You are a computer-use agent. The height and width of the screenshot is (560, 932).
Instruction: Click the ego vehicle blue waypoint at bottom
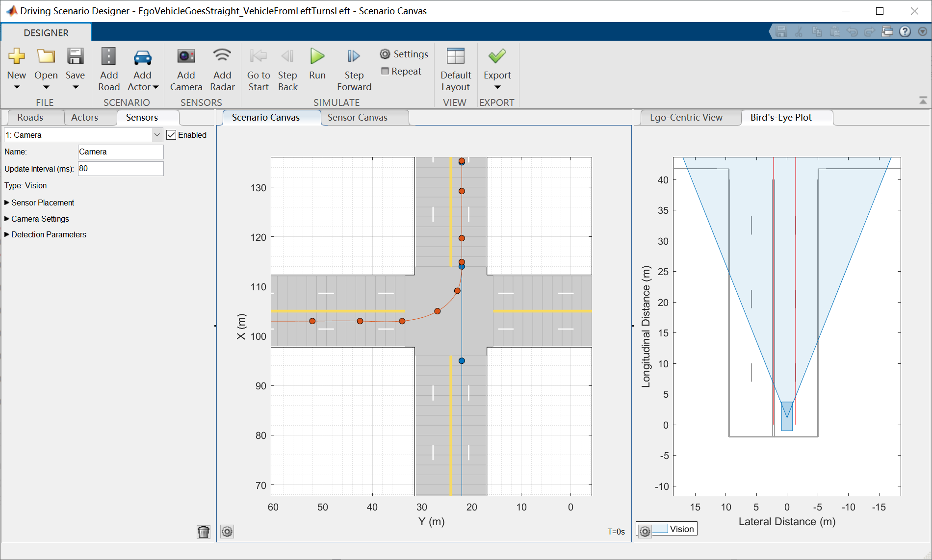462,361
